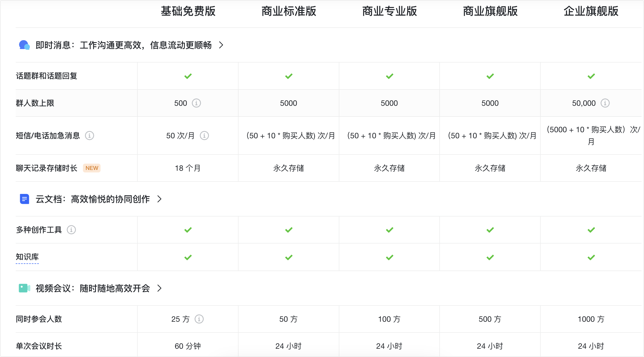Viewport: 644px width, 357px height.
Task: Click info icon beside 50 次/月 value
Action: (204, 136)
